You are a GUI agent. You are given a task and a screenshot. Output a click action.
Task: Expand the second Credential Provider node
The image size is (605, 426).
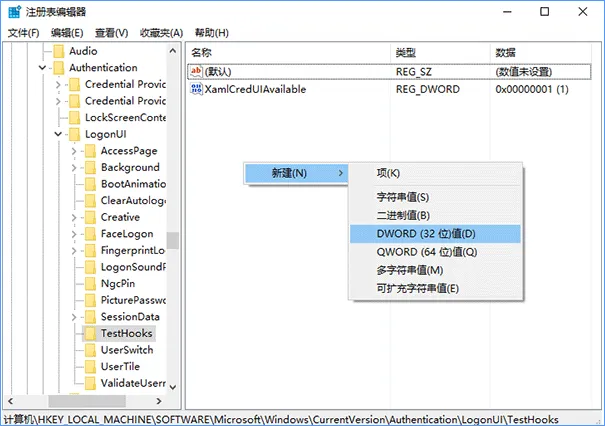tap(58, 101)
